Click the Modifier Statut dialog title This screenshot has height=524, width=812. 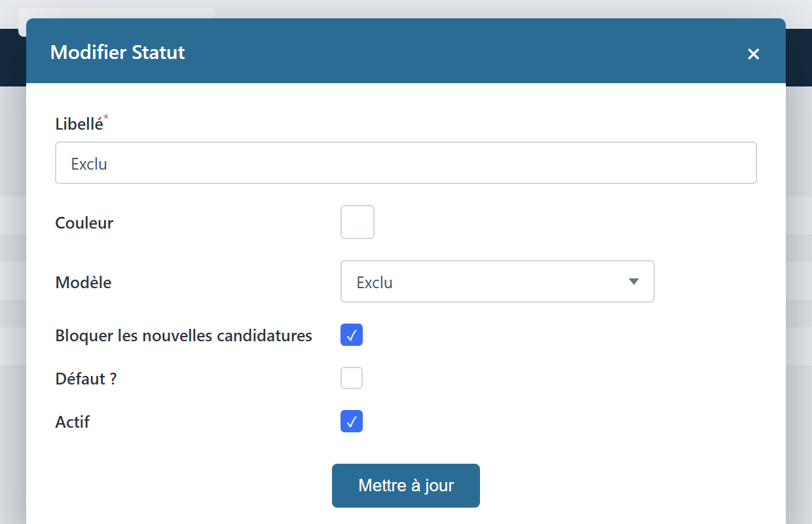(118, 52)
